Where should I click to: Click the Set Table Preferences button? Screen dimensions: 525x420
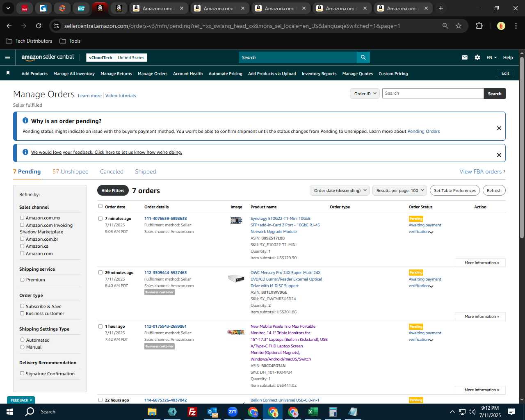pos(454,190)
